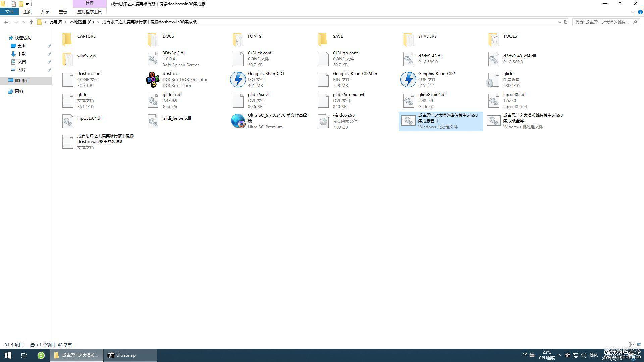Click the Windows Start button
The height and width of the screenshot is (362, 644).
[8, 355]
